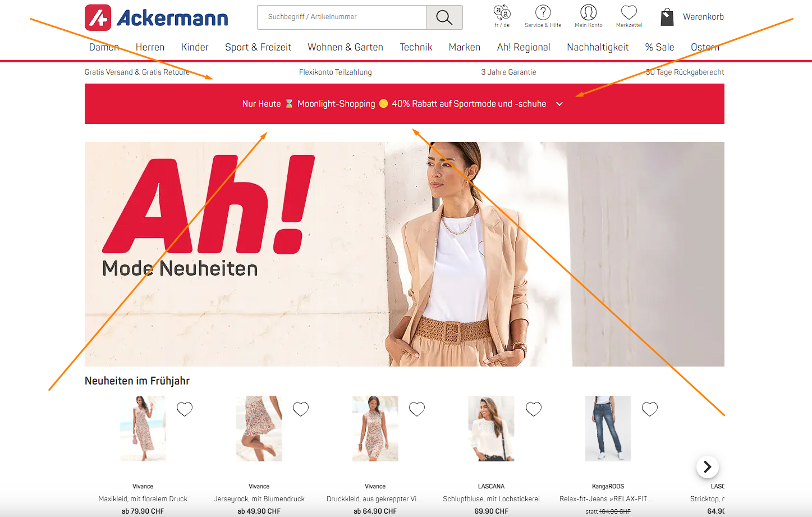
Task: Click the Ah! Mode Neuheiten hero banner
Action: (405, 254)
